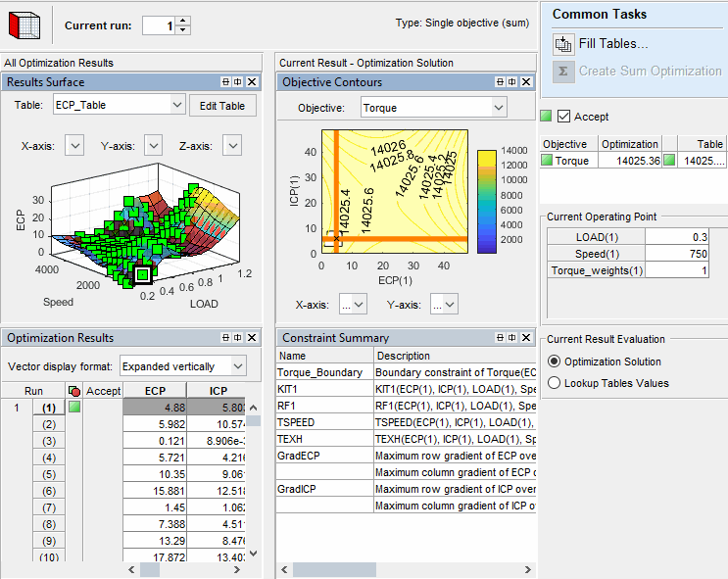Viewport: 728px width, 579px height.
Task: Click the red 3D cube optimization icon
Action: (x=24, y=25)
